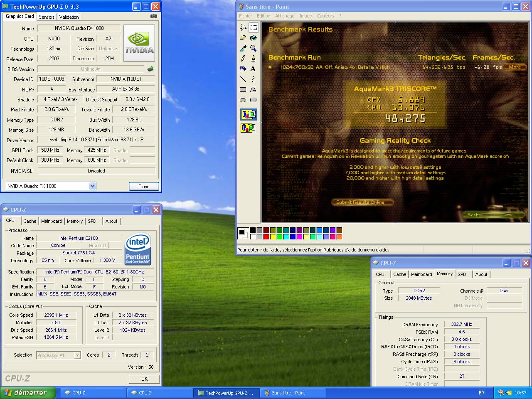Select the Text tool in Paint
Screen dimensions: 532x399
[254, 69]
